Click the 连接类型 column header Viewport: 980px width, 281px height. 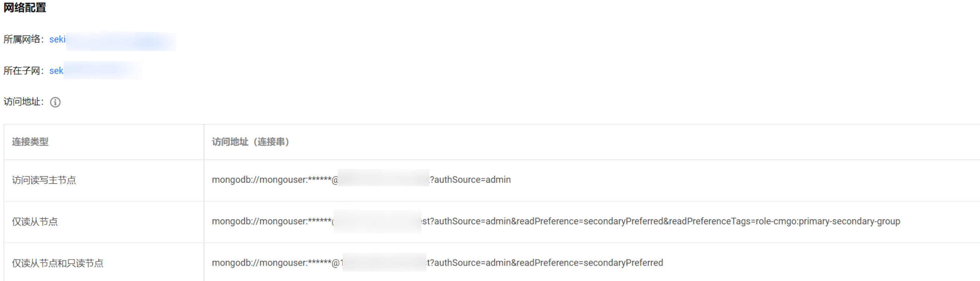(30, 142)
